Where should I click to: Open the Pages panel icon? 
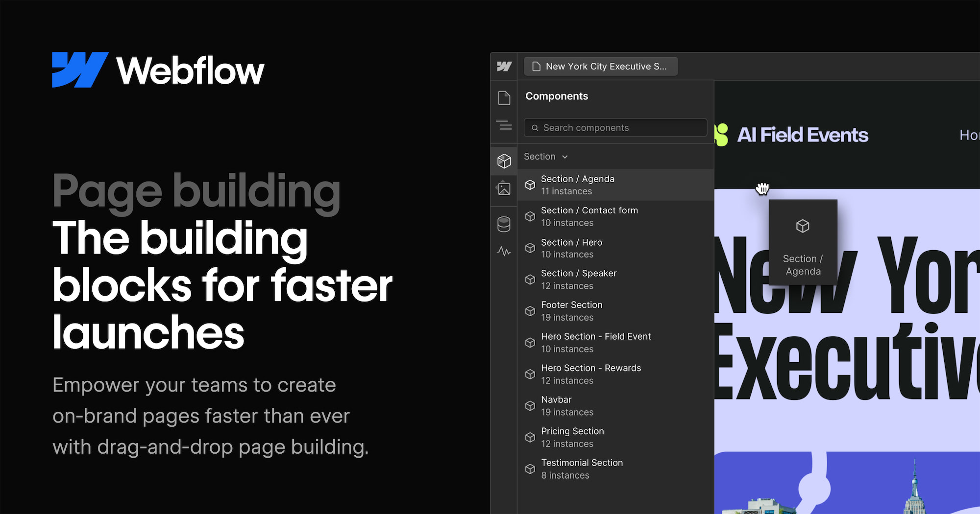pos(504,98)
